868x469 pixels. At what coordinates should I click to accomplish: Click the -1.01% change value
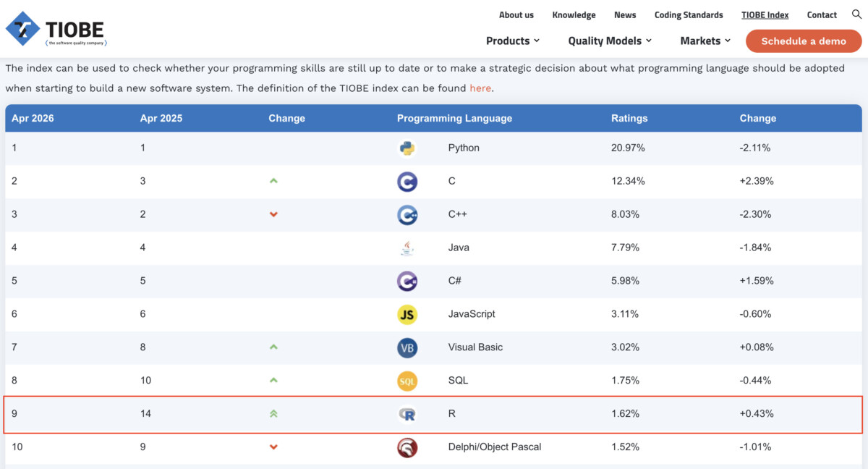(x=755, y=447)
